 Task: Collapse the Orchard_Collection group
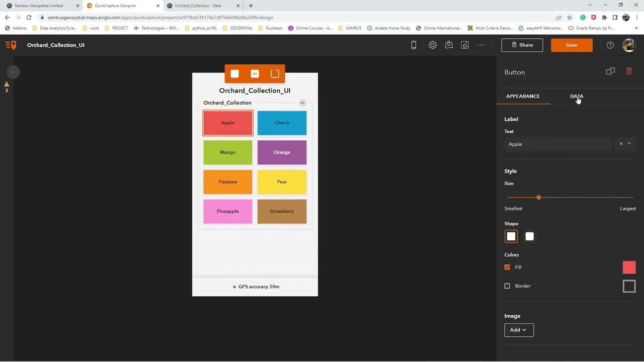(x=302, y=103)
